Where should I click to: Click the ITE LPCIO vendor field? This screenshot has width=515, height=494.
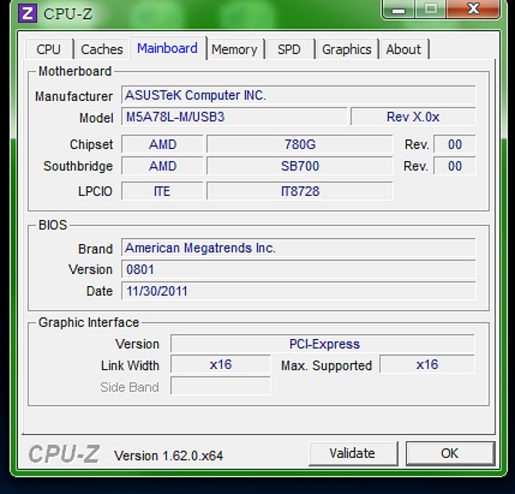[x=162, y=191]
